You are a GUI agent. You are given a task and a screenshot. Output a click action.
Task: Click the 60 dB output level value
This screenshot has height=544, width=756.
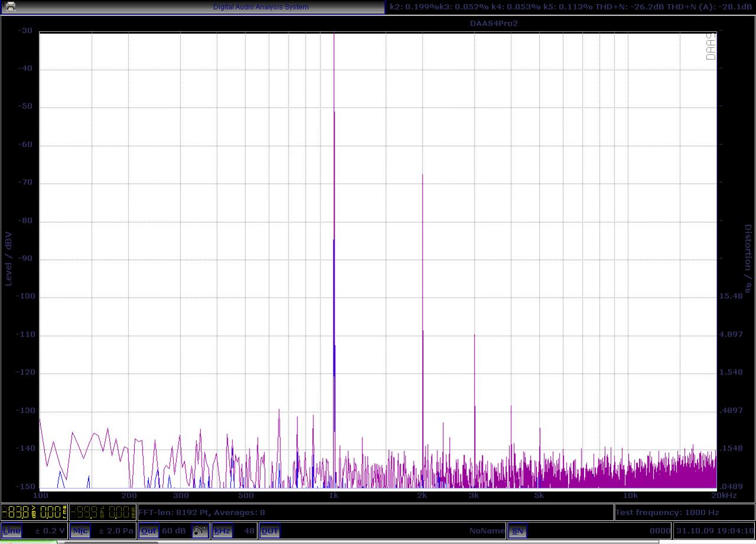tap(174, 530)
